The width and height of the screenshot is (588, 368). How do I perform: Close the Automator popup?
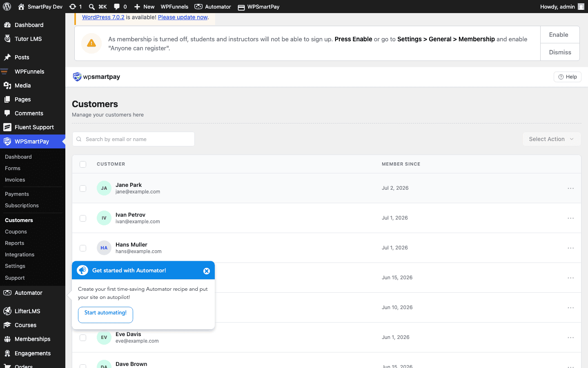(207, 271)
